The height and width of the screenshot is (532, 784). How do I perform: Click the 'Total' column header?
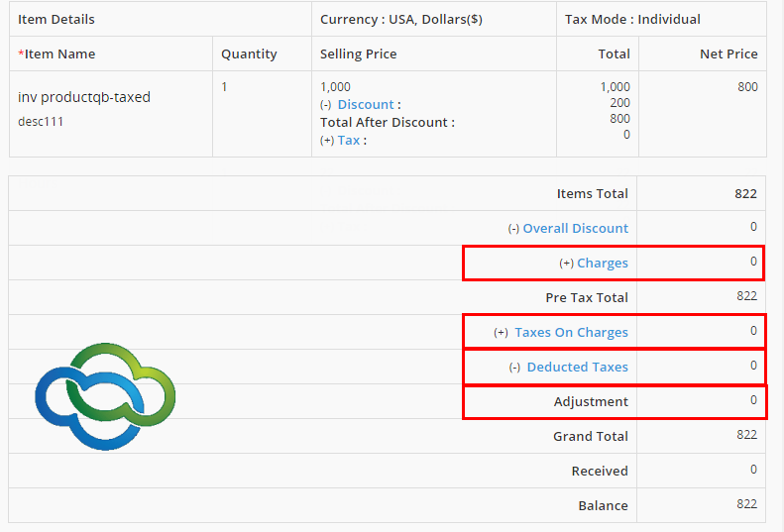pyautogui.click(x=614, y=54)
